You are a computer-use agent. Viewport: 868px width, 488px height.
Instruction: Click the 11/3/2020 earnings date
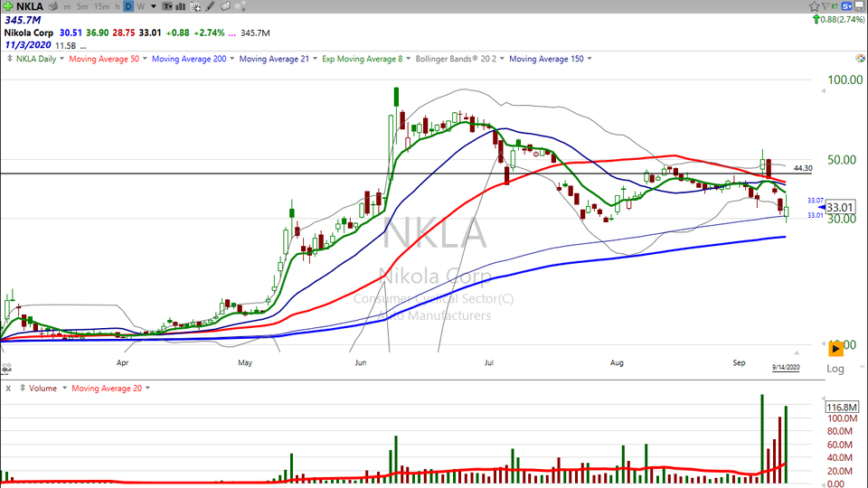[28, 45]
